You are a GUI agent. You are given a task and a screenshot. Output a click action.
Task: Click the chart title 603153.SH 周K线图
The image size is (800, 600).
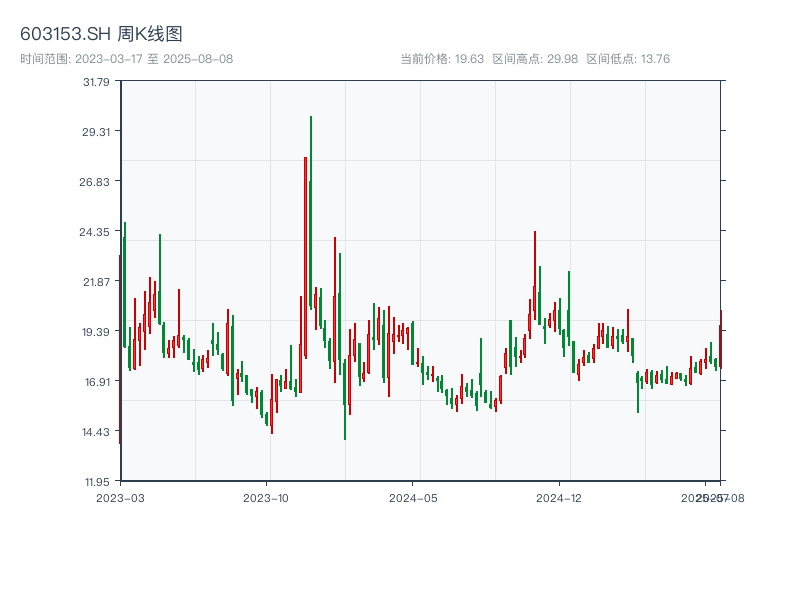pyautogui.click(x=101, y=34)
